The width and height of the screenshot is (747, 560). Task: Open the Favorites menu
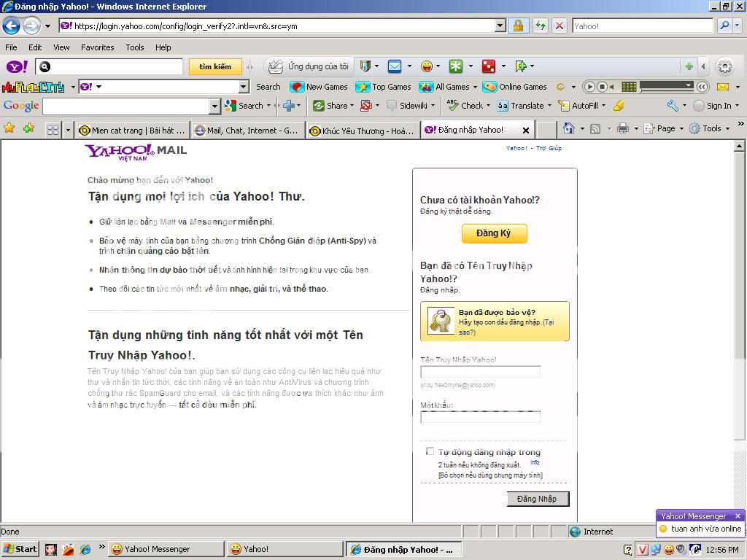tap(97, 47)
